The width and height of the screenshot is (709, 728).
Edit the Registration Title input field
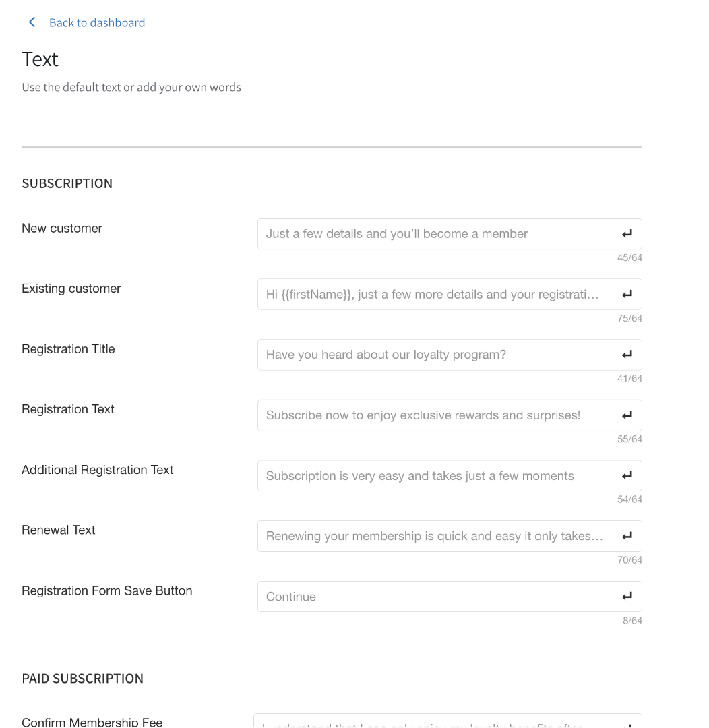coord(431,355)
